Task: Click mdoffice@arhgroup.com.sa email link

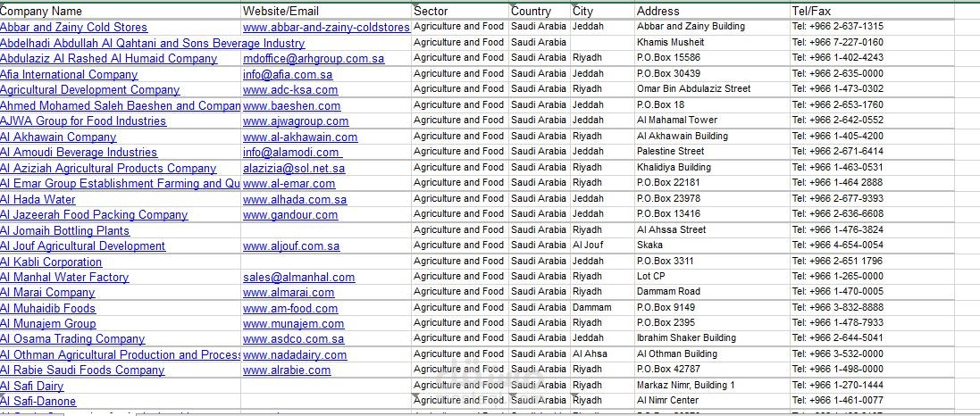Action: point(314,59)
